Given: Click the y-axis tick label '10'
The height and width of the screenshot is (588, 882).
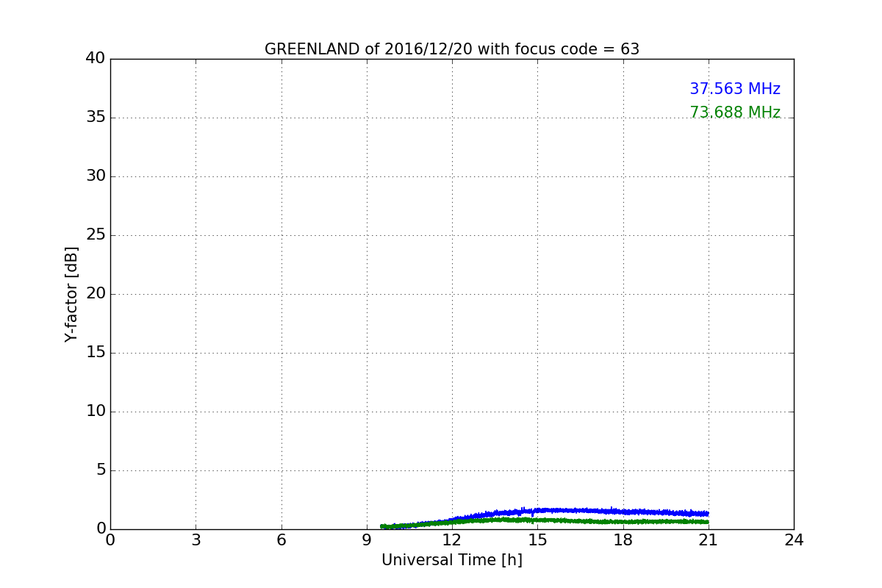Looking at the screenshot, I should pos(96,412).
